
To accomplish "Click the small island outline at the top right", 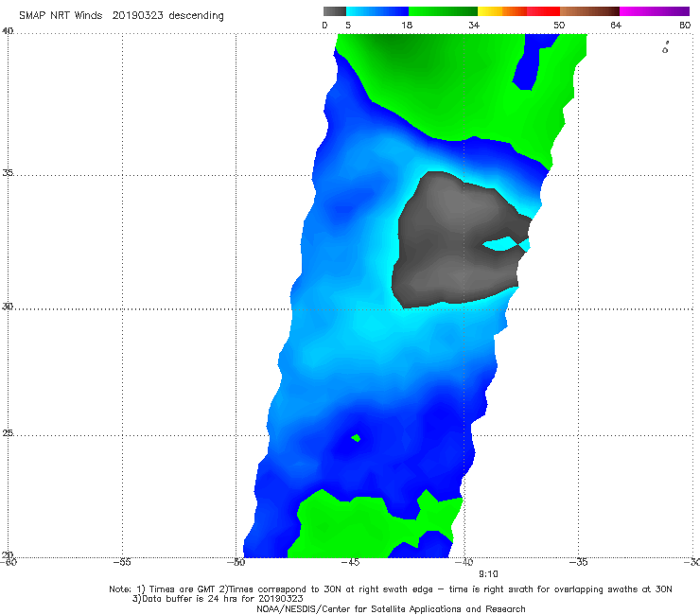I will tap(665, 48).
